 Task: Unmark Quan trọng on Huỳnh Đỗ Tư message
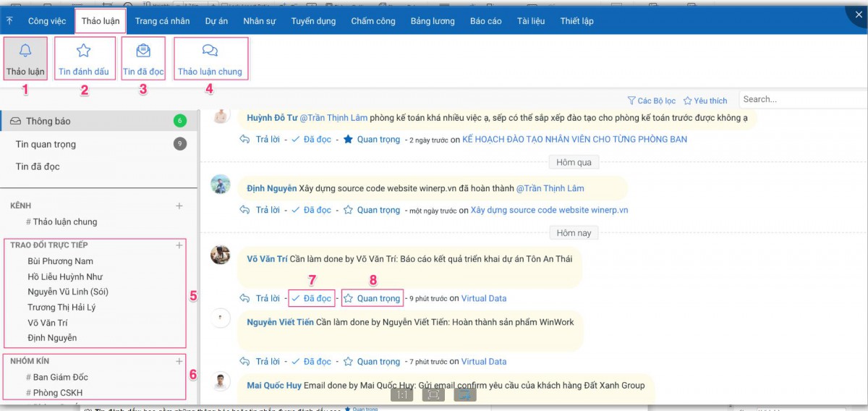coord(371,139)
